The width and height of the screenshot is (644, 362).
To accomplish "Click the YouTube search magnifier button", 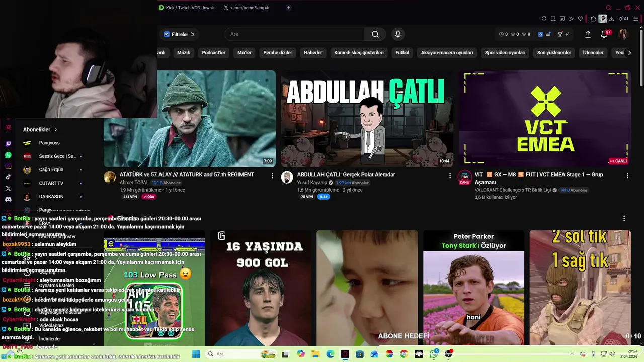I will (x=375, y=34).
